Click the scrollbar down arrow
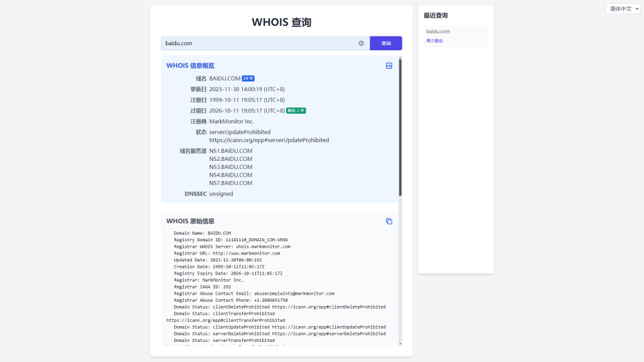This screenshot has height=362, width=644. pyautogui.click(x=400, y=344)
